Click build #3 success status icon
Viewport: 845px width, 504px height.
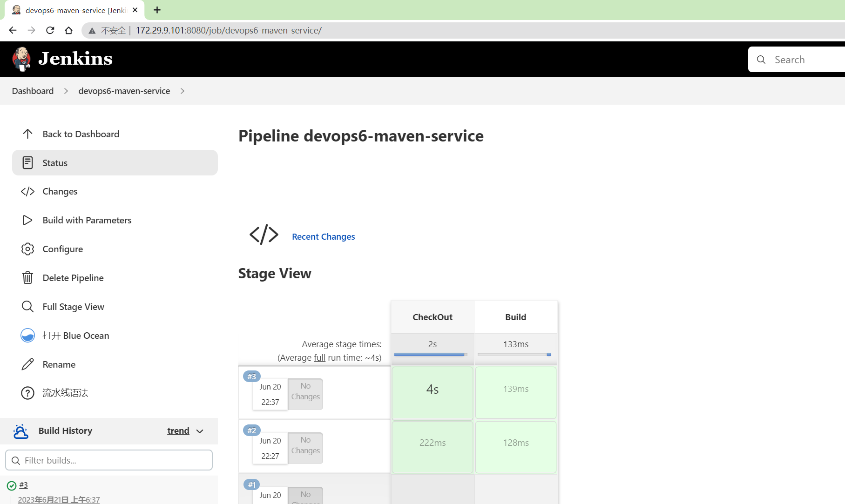(12, 486)
